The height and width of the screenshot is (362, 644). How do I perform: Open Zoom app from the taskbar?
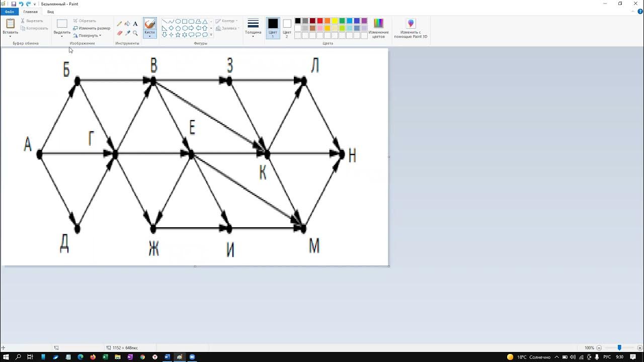point(192,357)
